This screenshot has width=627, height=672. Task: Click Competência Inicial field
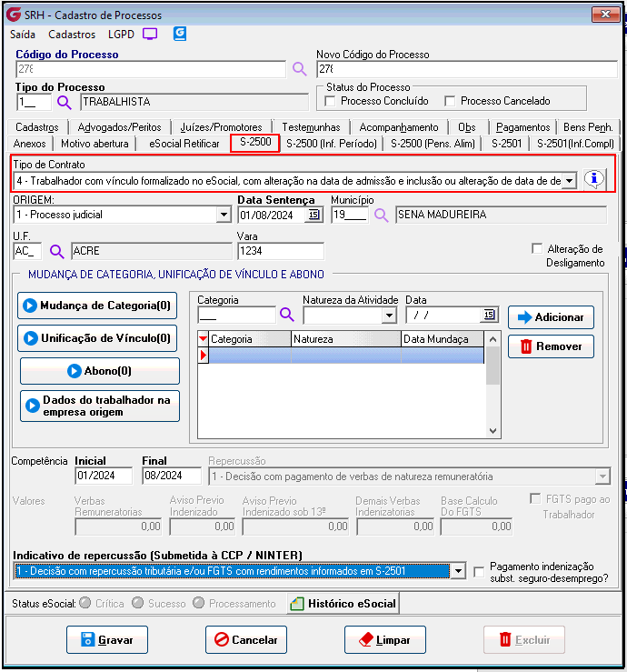pos(104,476)
